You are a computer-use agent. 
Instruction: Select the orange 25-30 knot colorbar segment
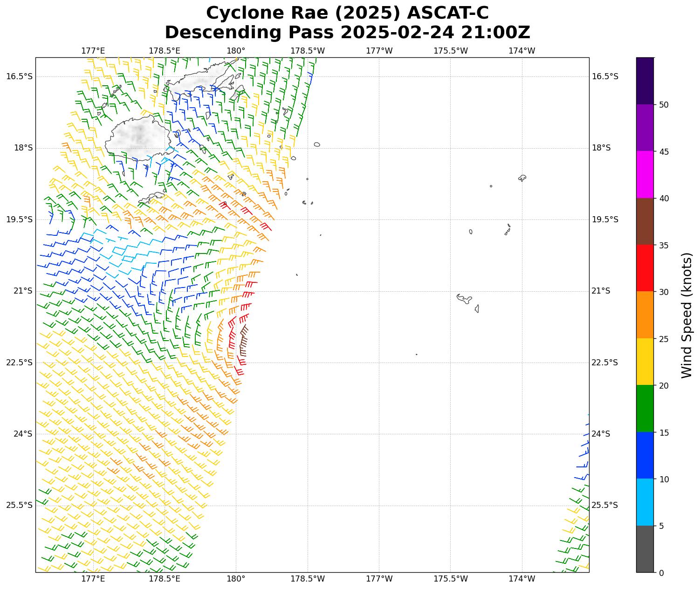(x=645, y=315)
